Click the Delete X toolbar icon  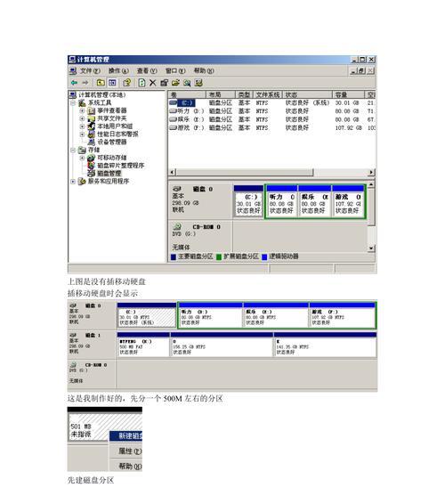tap(152, 83)
